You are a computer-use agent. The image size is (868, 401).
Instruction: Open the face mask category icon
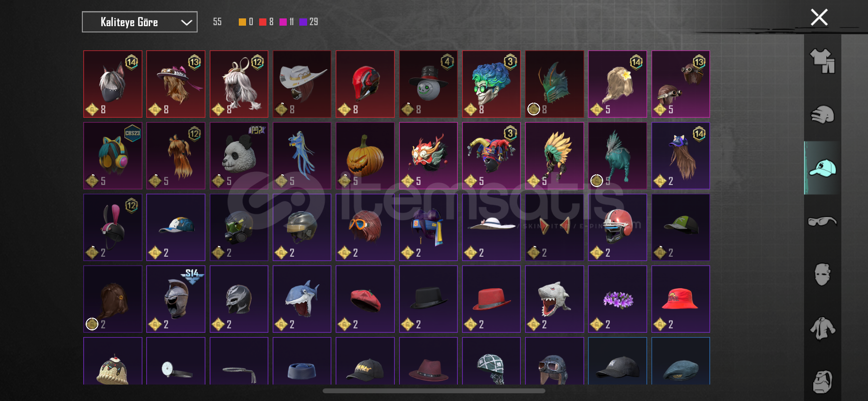(x=822, y=275)
